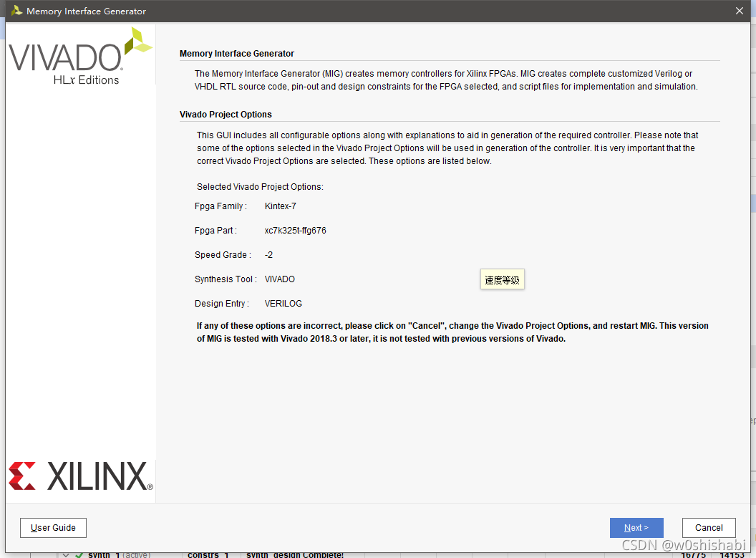This screenshot has width=756, height=558.
Task: Click the Memory Interface Generator heading
Action: (x=237, y=54)
